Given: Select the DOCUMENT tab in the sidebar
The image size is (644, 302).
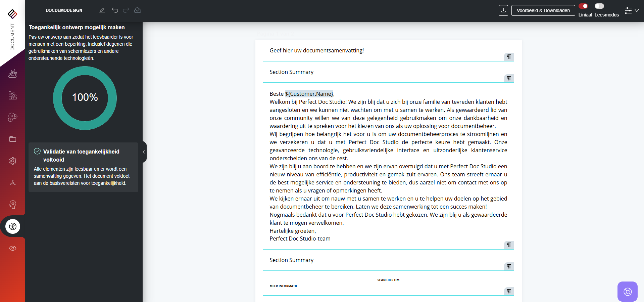Looking at the screenshot, I should [x=12, y=37].
